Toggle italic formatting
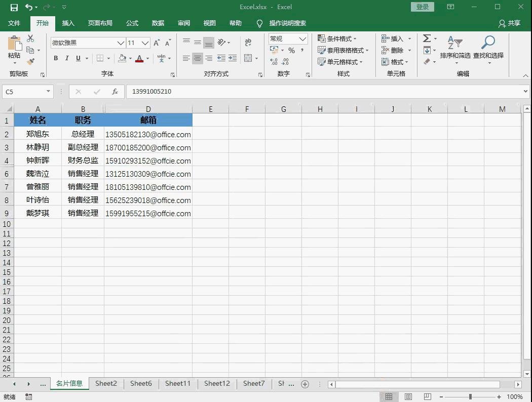 (x=67, y=58)
